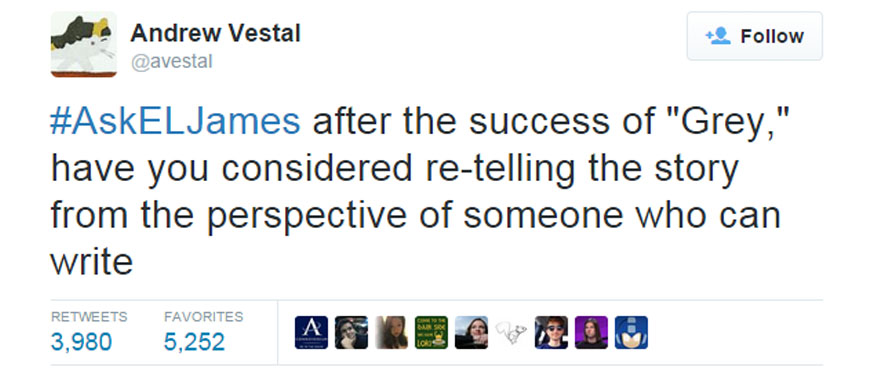This screenshot has width=876, height=373.
Task: Select the tweet text about "Grey"
Action: point(417,193)
